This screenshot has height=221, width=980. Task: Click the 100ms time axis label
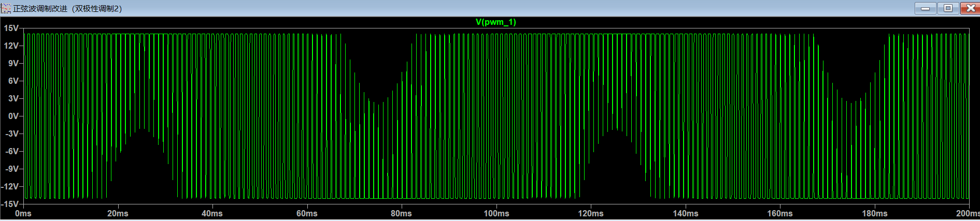coord(496,214)
